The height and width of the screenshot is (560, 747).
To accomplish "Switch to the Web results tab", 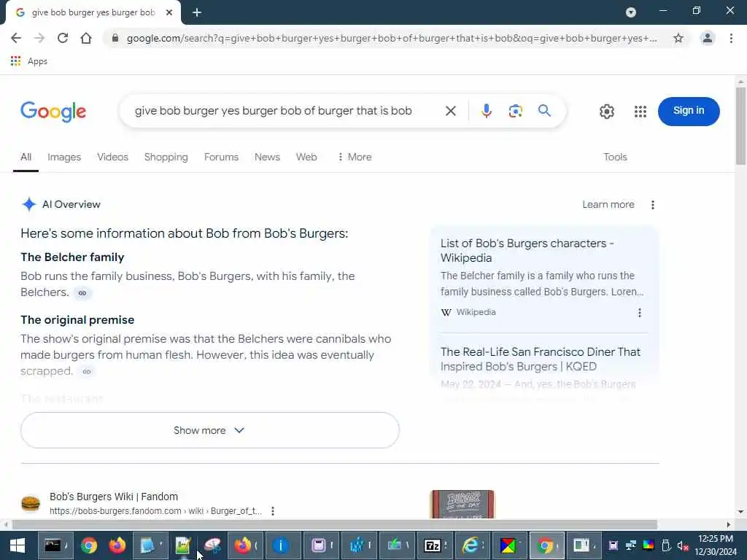I will pyautogui.click(x=306, y=157).
